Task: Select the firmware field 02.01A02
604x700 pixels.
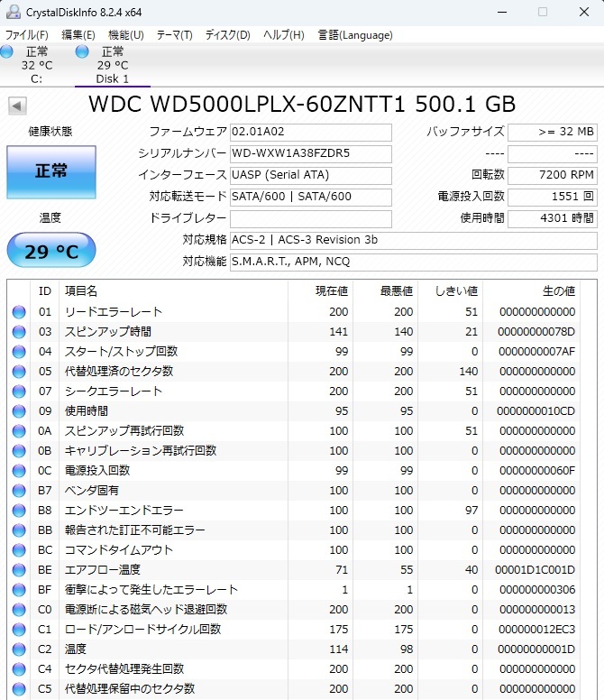Action: click(x=311, y=132)
